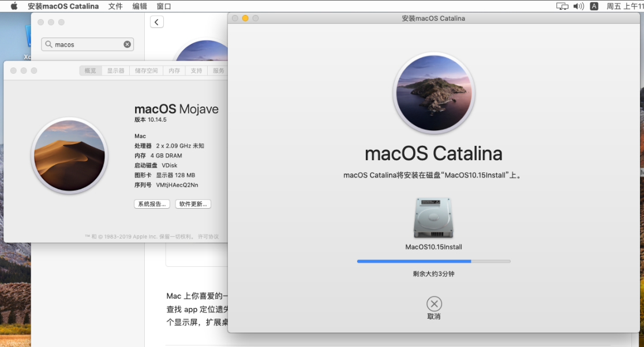The height and width of the screenshot is (347, 644).
Task: Minimize the Catalina installer window with the yellow button
Action: [245, 18]
